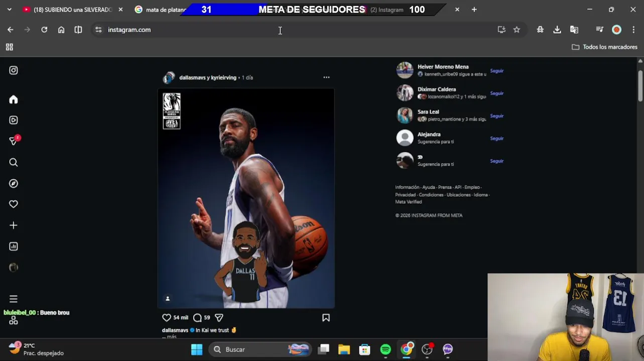Open new browser tab plus button
Screen dimensions: 644x361
tap(474, 10)
